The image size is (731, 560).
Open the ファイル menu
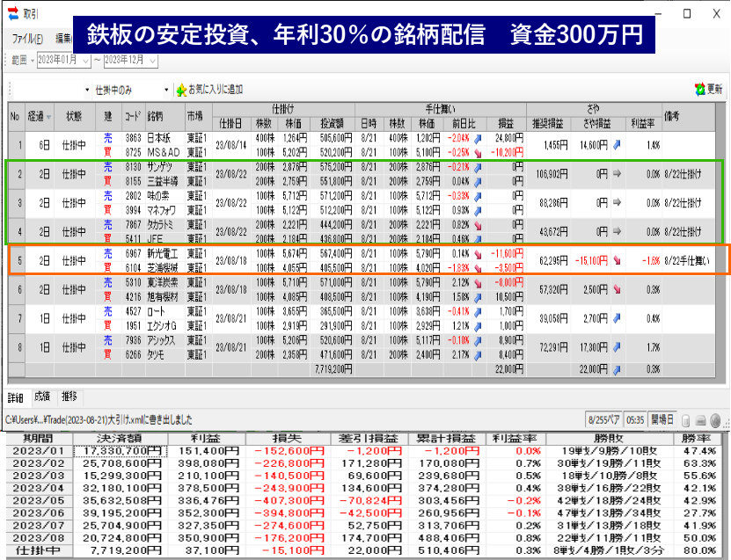(26, 39)
